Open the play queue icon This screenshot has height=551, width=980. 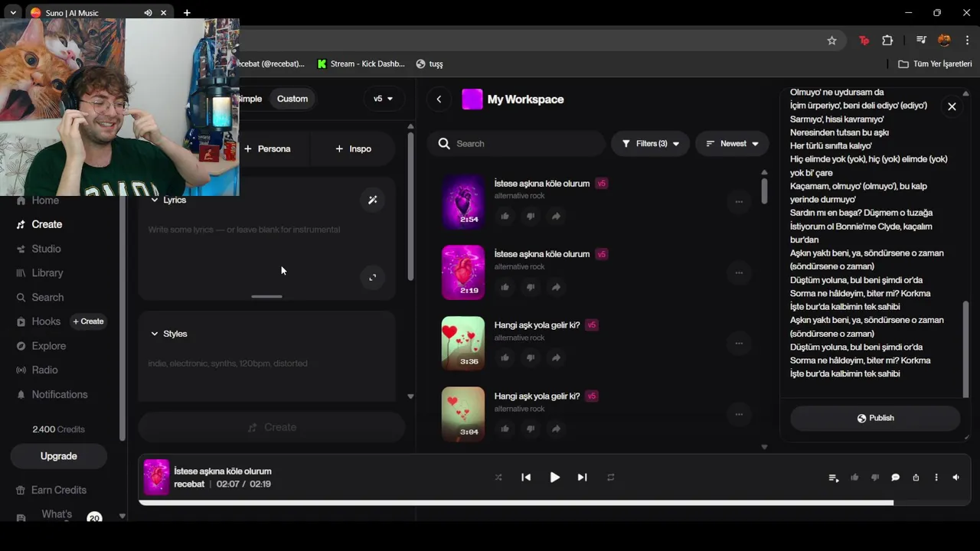pyautogui.click(x=834, y=478)
